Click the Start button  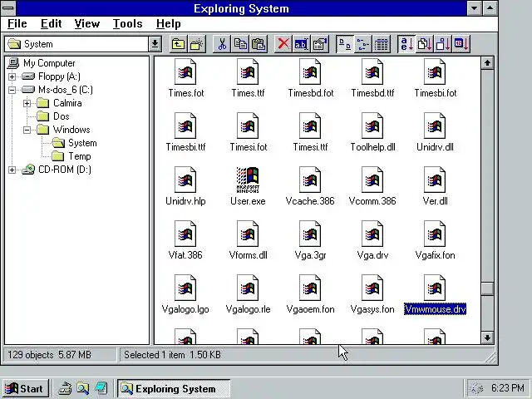[x=26, y=388]
